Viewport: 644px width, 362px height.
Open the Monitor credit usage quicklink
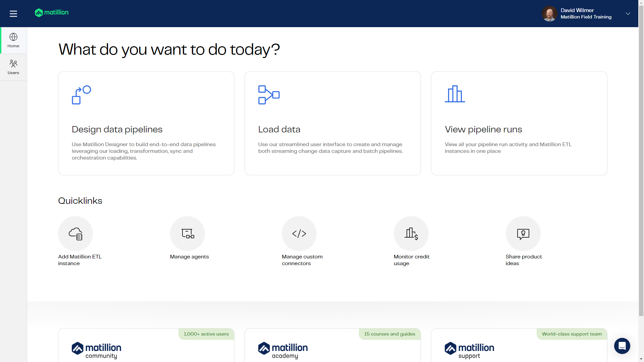411,233
